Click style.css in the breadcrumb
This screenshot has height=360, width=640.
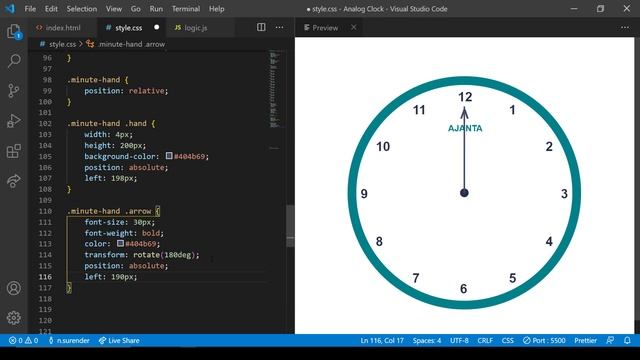(x=62, y=44)
